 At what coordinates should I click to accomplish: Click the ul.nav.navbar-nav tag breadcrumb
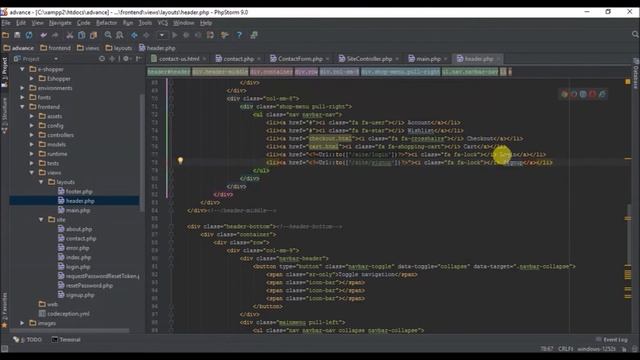470,72
